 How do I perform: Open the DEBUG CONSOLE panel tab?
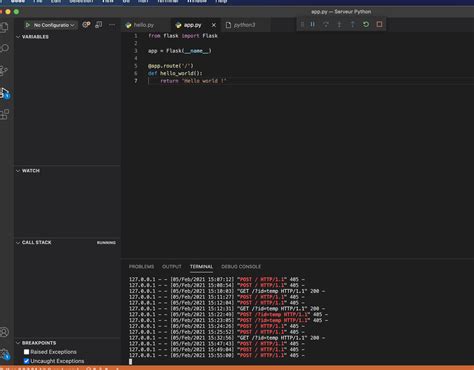[241, 267]
